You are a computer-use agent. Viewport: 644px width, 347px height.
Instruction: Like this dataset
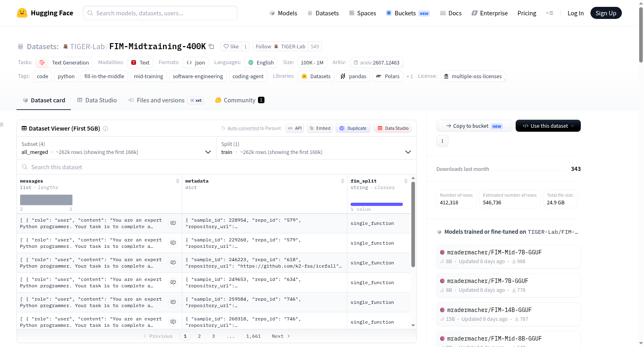click(x=231, y=46)
